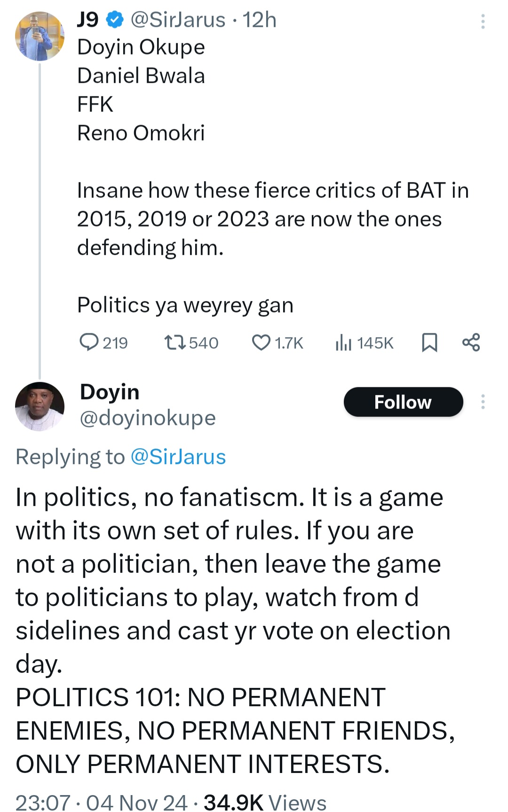
Task: Click the J9 display name
Action: 88,20
